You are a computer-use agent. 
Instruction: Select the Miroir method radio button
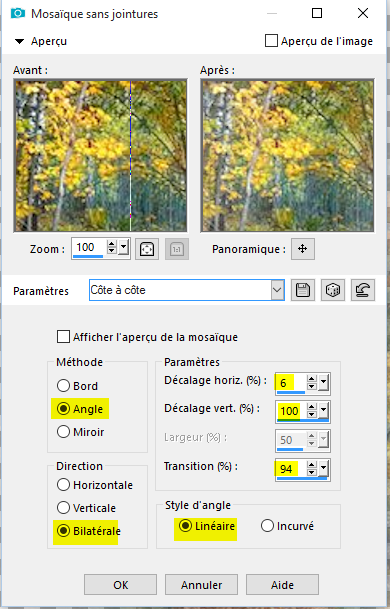point(63,432)
